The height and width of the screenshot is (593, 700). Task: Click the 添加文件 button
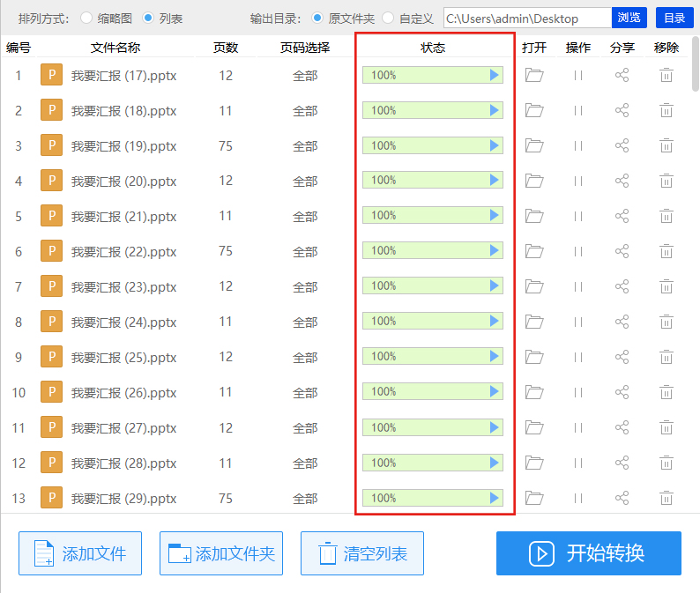coord(80,553)
